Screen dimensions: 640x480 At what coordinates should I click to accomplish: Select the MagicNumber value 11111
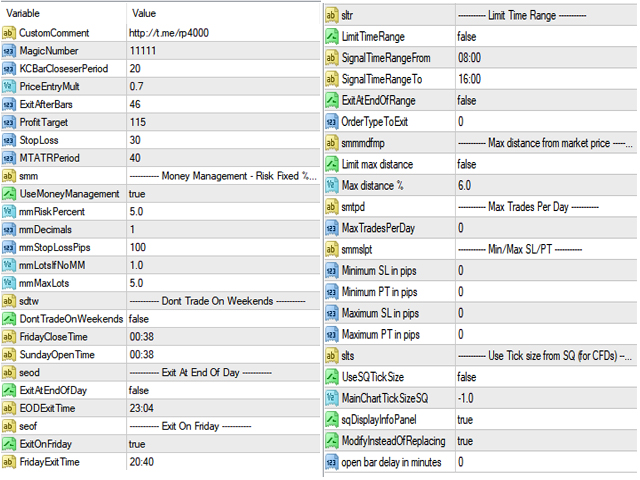(143, 51)
